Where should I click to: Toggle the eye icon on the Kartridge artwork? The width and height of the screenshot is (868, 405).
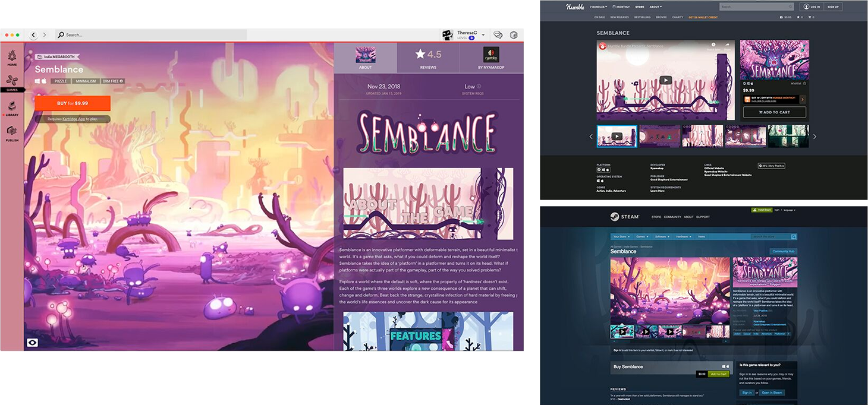click(x=32, y=343)
